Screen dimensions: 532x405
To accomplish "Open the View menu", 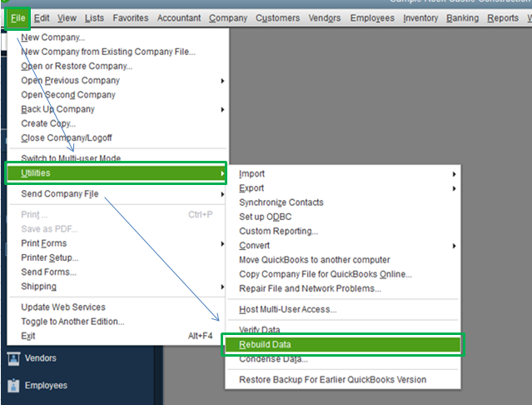I will [x=67, y=18].
